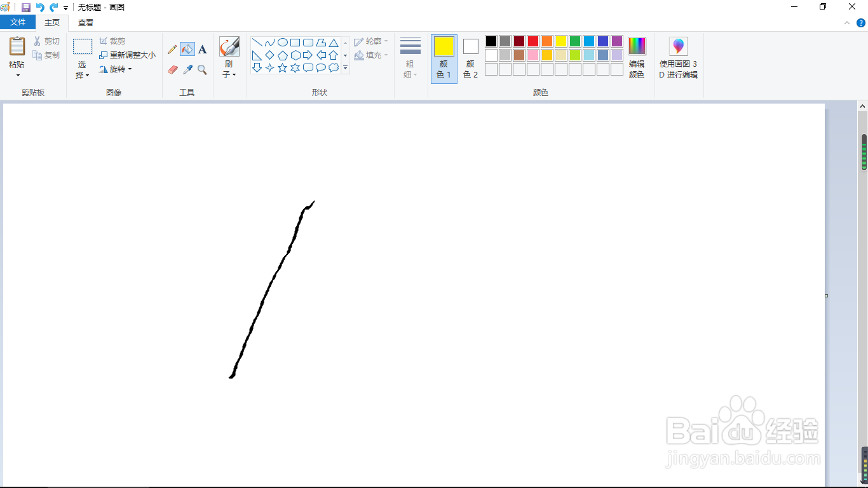Choose the Triangle shape

coord(334,43)
